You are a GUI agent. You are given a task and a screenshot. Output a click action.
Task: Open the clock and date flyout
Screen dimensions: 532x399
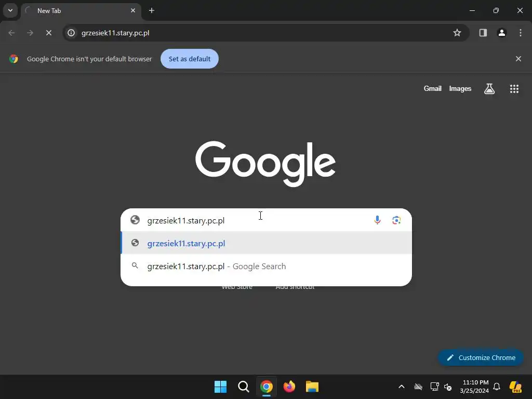[x=474, y=387]
